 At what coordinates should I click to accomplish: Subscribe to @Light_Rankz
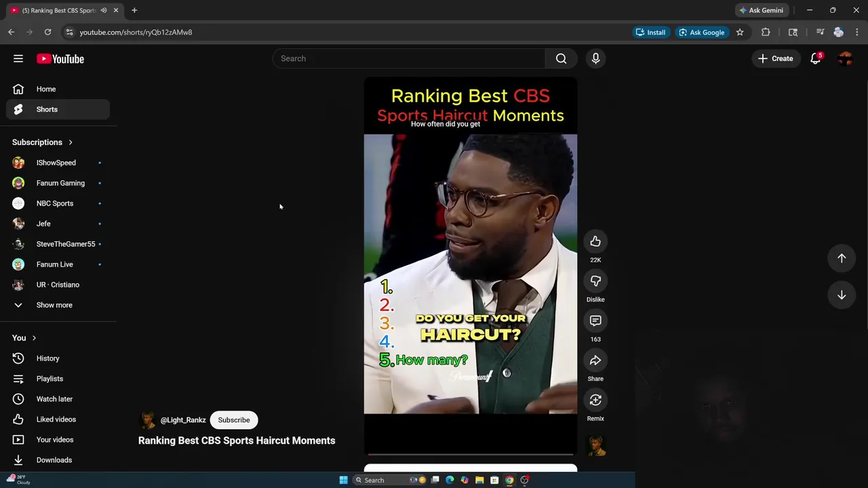coord(234,420)
